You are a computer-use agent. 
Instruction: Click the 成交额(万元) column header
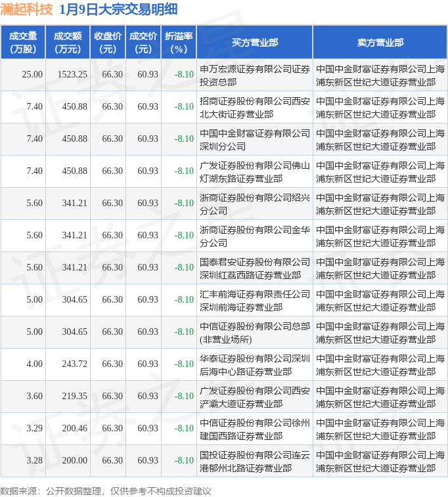pyautogui.click(x=68, y=42)
